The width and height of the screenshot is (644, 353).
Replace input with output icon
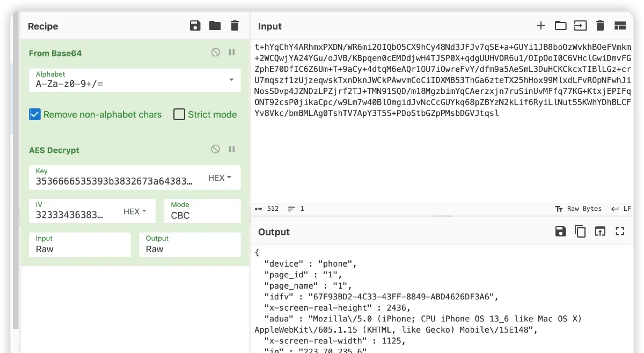(x=600, y=231)
